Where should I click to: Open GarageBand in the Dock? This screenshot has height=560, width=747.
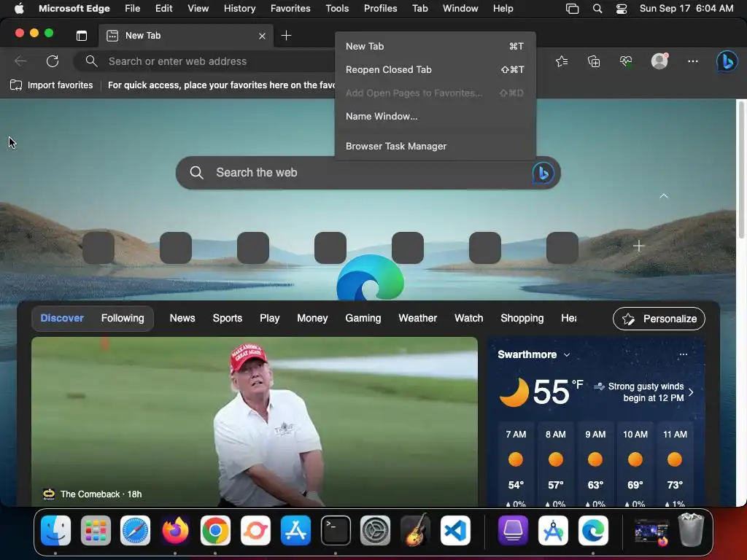point(415,531)
